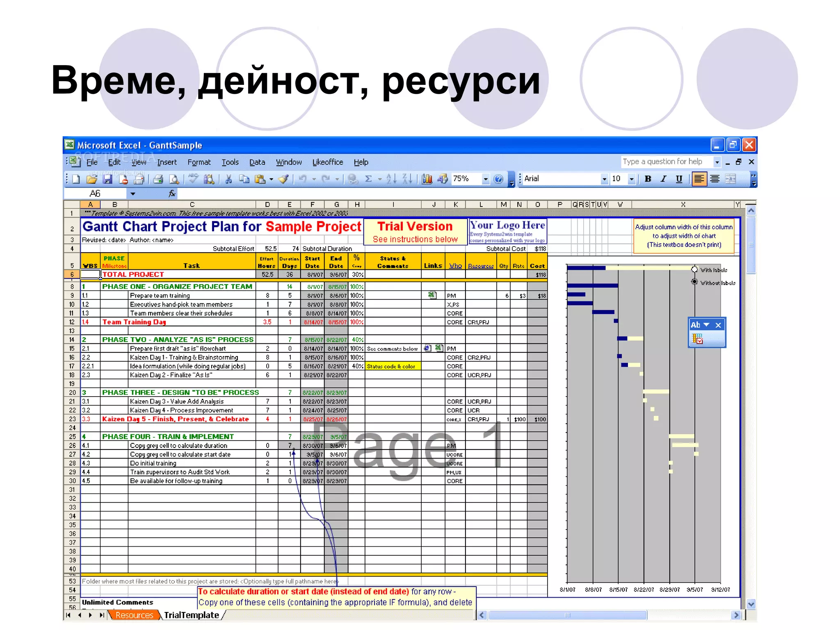The height and width of the screenshot is (630, 840).
Task: Toggle Italic formatting button
Action: point(663,179)
